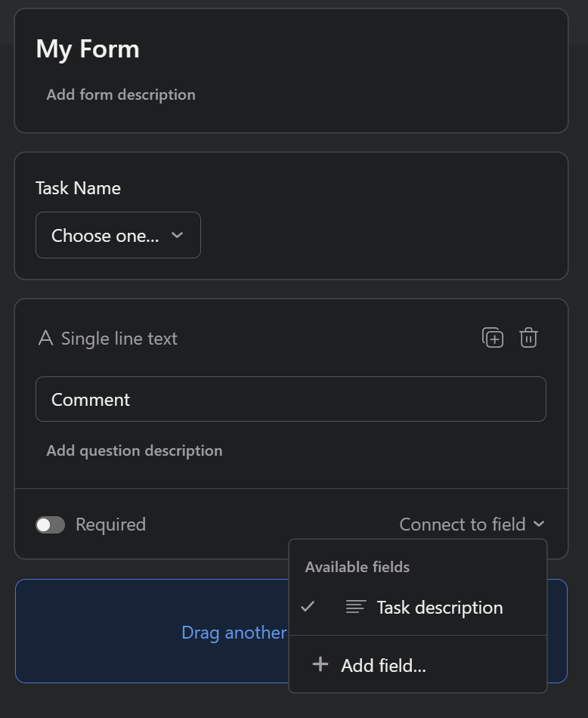Select Task description in Available fields menu

click(x=438, y=607)
